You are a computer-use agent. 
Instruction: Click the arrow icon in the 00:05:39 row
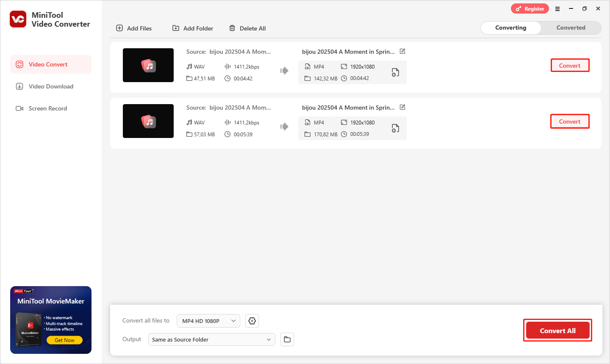point(284,127)
